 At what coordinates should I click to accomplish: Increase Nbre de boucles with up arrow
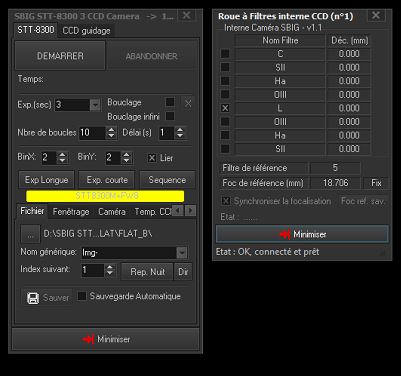tap(111, 130)
